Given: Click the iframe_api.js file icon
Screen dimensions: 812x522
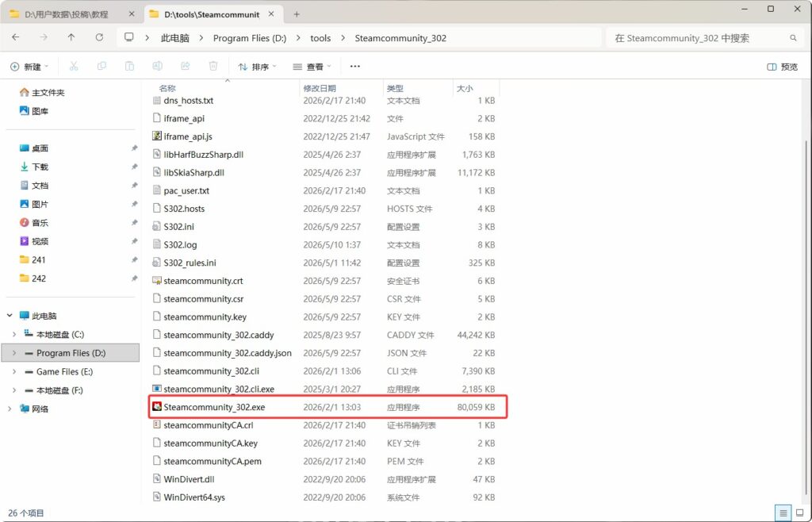Looking at the screenshot, I should pyautogui.click(x=157, y=136).
